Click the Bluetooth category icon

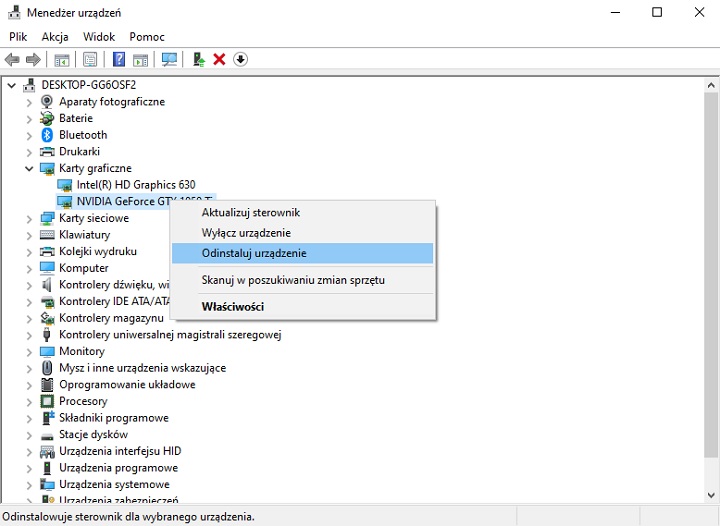(x=47, y=135)
